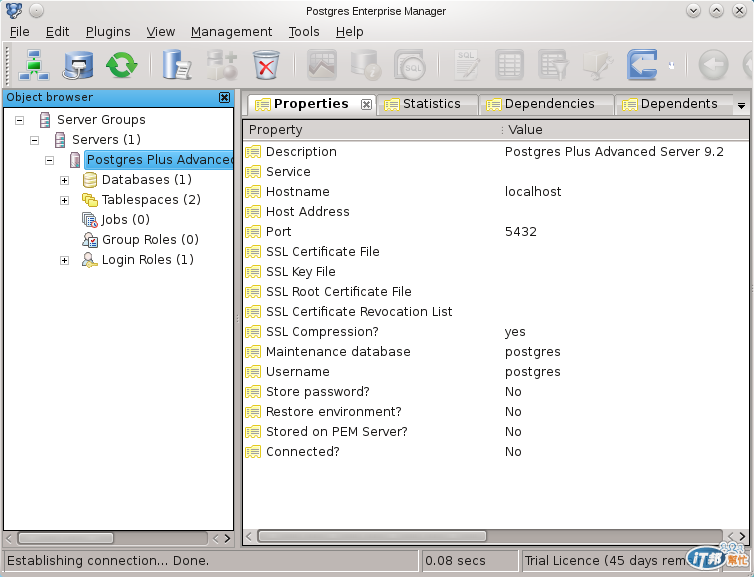Click the Login Roles user icon
754x577 pixels.
(x=89, y=260)
